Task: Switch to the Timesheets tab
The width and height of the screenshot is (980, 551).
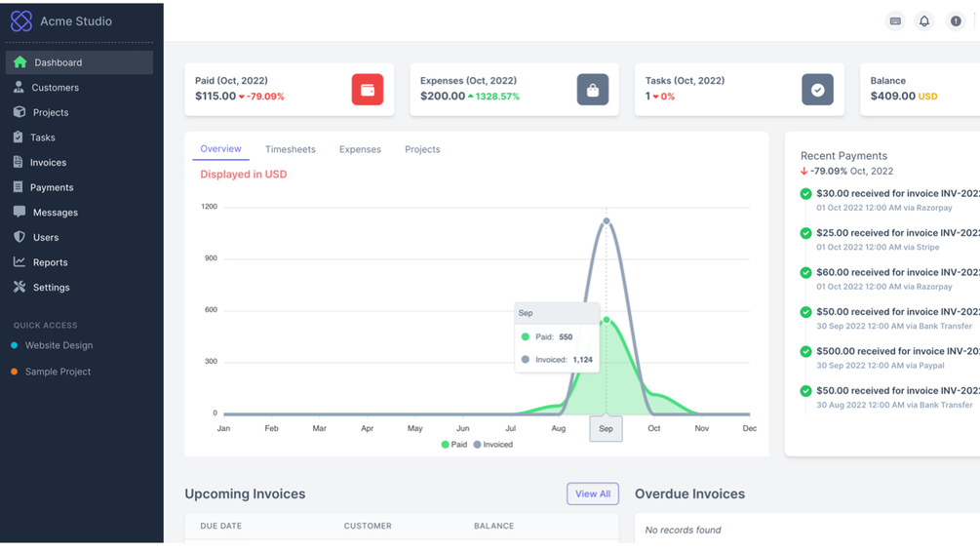Action: tap(290, 149)
